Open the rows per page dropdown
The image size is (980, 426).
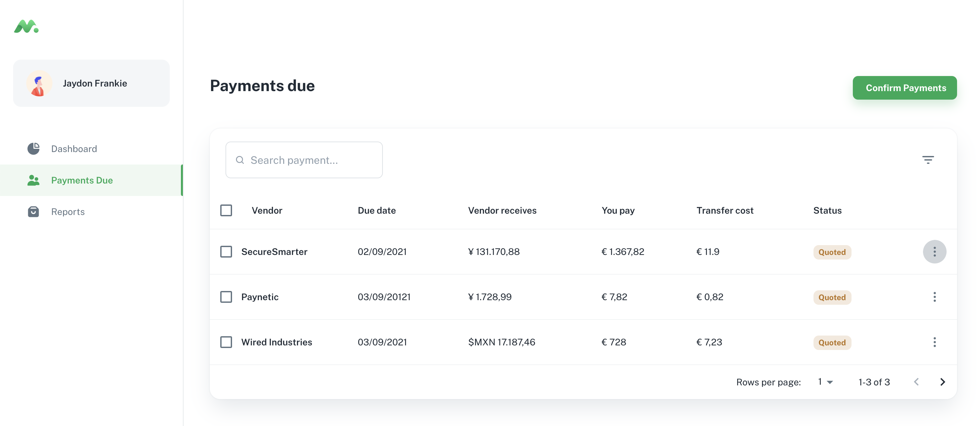click(x=824, y=381)
